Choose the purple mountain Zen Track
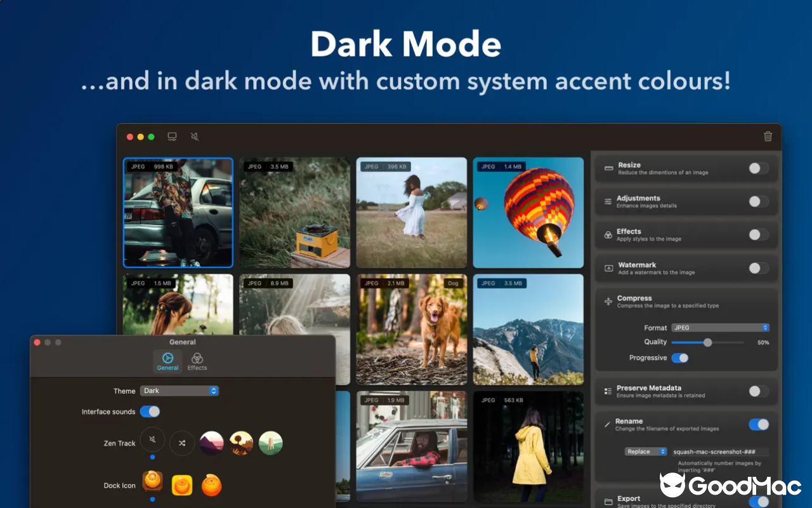Screen dimensions: 812x508 coord(211,443)
